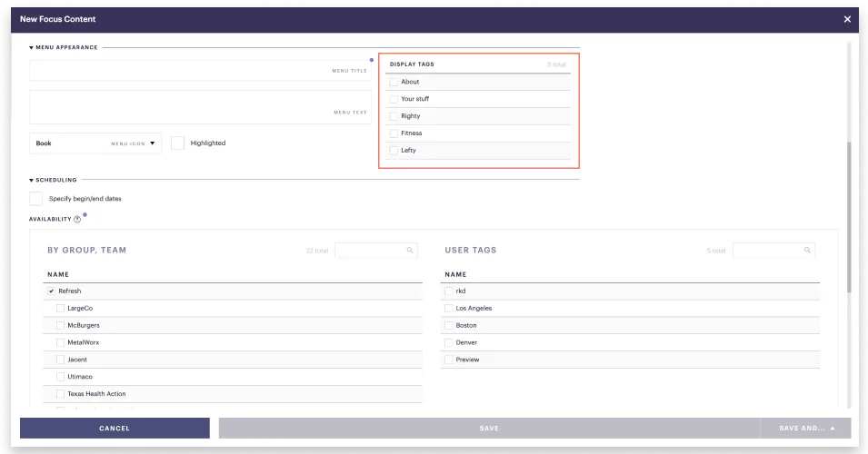The image size is (868, 454).
Task: Check the About display tag
Action: [x=394, y=82]
